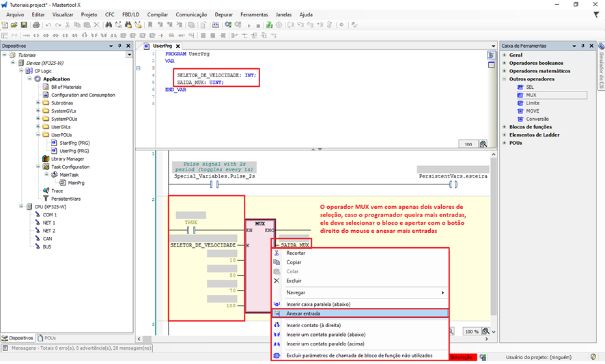
Task: Click the Trace item in device tree
Action: [57, 191]
